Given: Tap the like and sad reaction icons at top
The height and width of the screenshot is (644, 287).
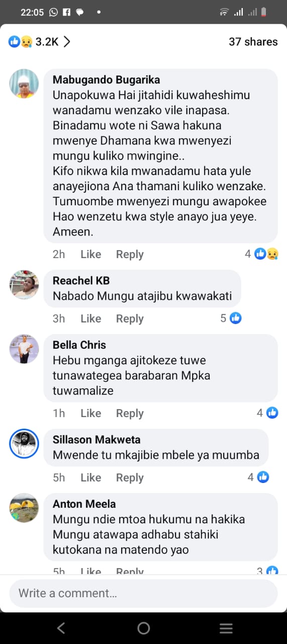Looking at the screenshot, I should pos(20,42).
